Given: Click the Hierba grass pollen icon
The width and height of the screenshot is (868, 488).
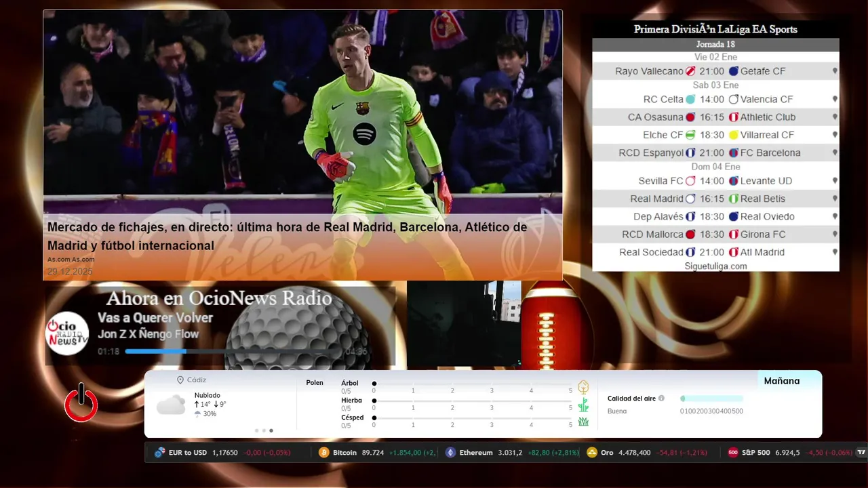Looking at the screenshot, I should click(x=583, y=405).
